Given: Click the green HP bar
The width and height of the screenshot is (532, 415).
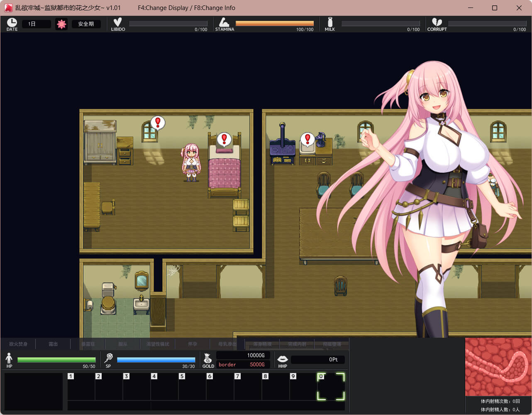Looking at the screenshot, I should (x=56, y=360).
